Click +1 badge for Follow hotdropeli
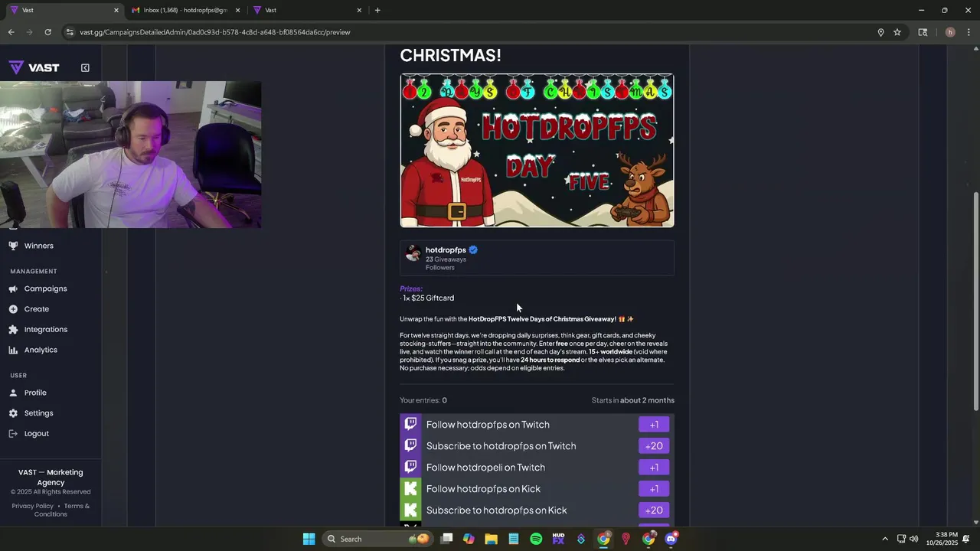Image resolution: width=980 pixels, height=551 pixels. pos(654,468)
